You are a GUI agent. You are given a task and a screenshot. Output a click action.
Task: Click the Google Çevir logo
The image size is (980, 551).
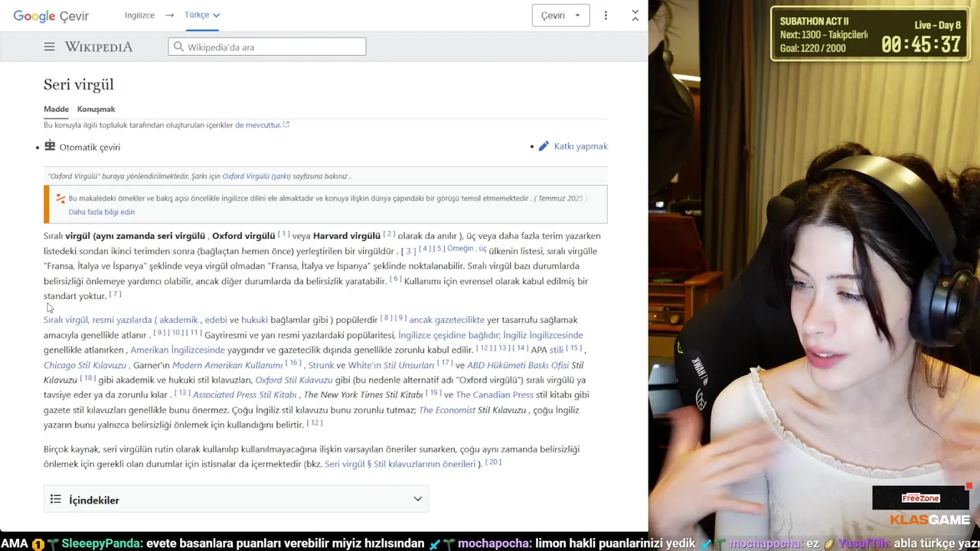pos(51,15)
